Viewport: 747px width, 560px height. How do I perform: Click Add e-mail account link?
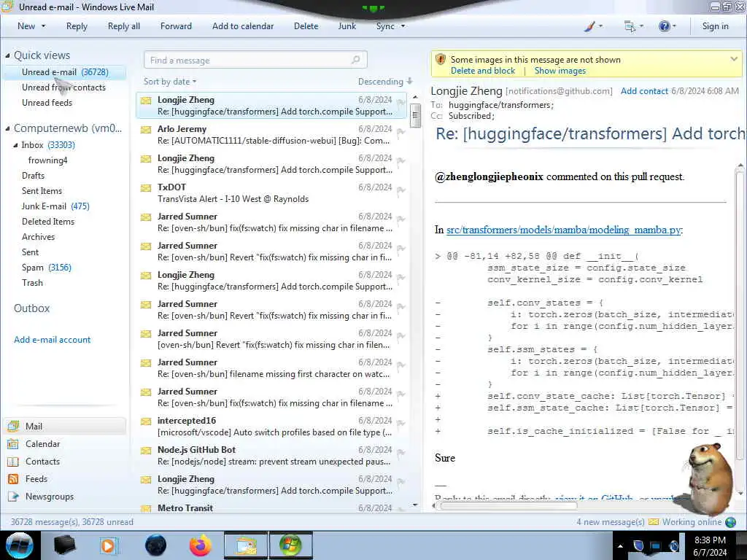[52, 340]
